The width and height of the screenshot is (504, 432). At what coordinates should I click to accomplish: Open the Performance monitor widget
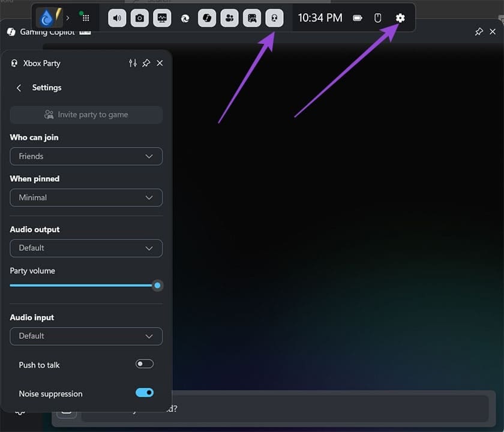click(162, 18)
